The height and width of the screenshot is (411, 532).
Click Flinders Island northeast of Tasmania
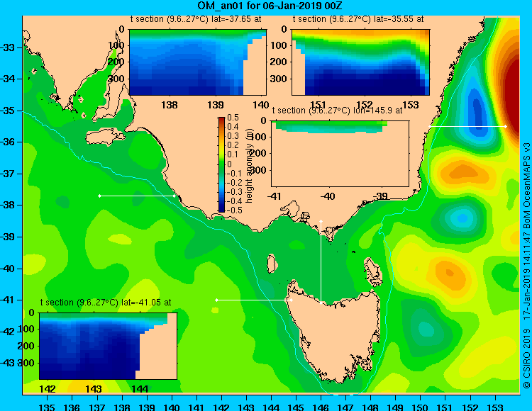373,272
